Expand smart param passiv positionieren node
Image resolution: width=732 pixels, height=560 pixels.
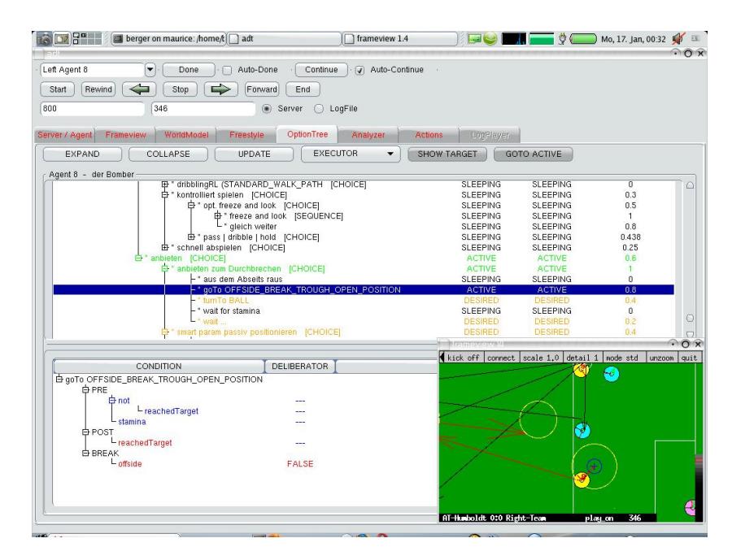tap(165, 332)
